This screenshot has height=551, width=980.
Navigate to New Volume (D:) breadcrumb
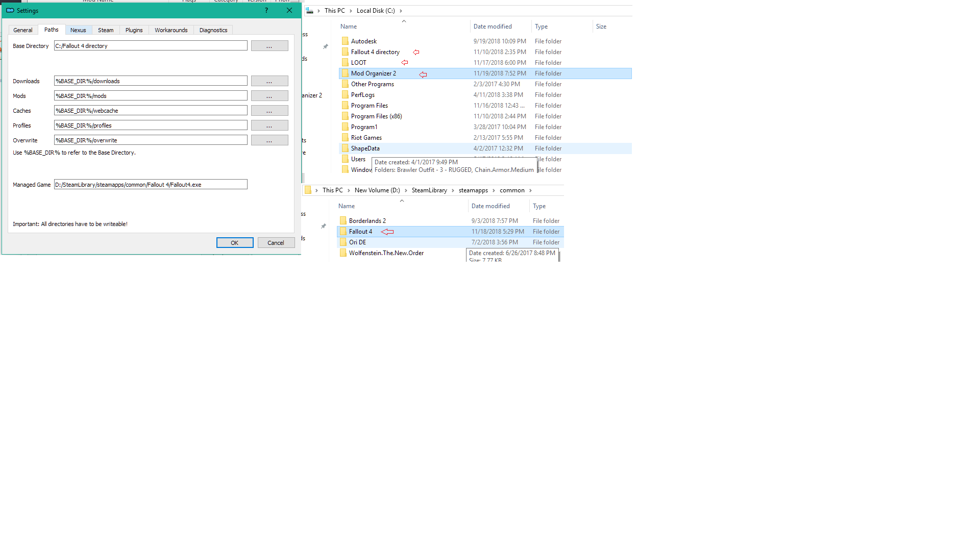377,190
